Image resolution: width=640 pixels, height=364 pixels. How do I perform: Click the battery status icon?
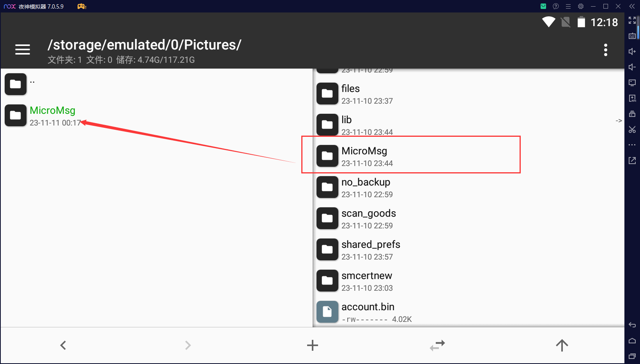pyautogui.click(x=581, y=22)
